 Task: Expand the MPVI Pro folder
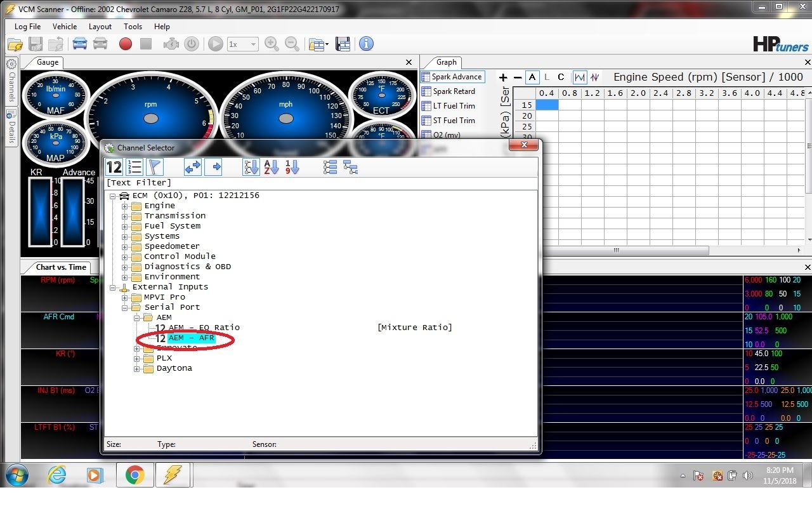coord(125,298)
